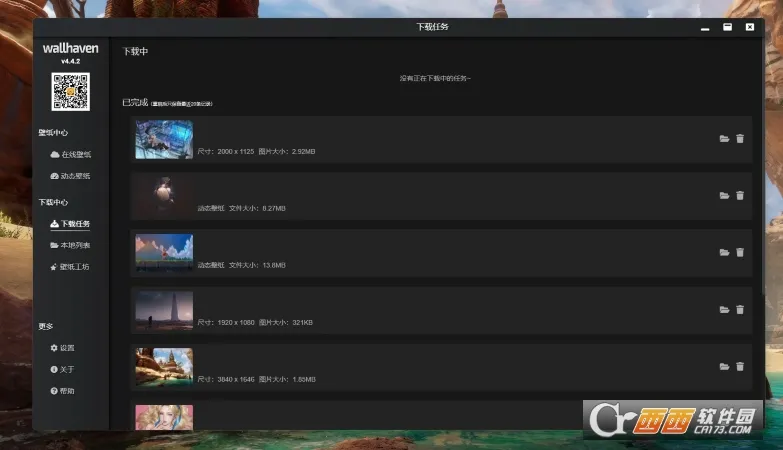Delete the 8.27MB dynamic wallpaper record
The height and width of the screenshot is (450, 783).
(740, 196)
